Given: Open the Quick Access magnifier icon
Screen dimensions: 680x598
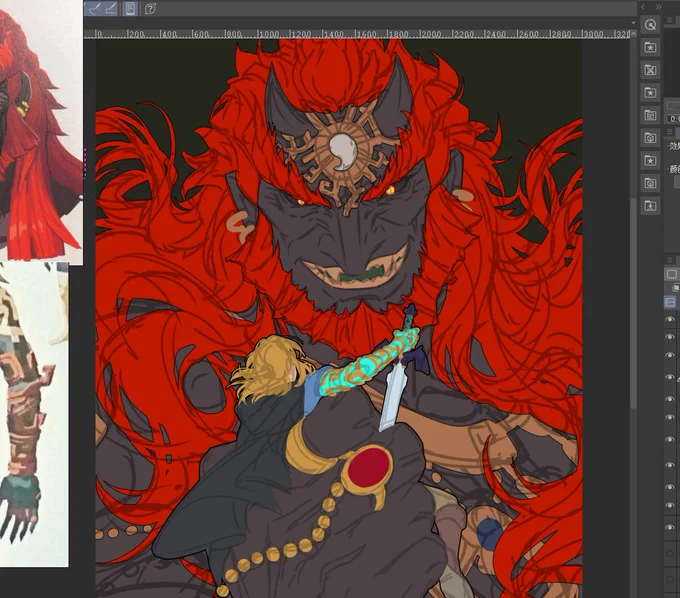Looking at the screenshot, I should (650, 25).
